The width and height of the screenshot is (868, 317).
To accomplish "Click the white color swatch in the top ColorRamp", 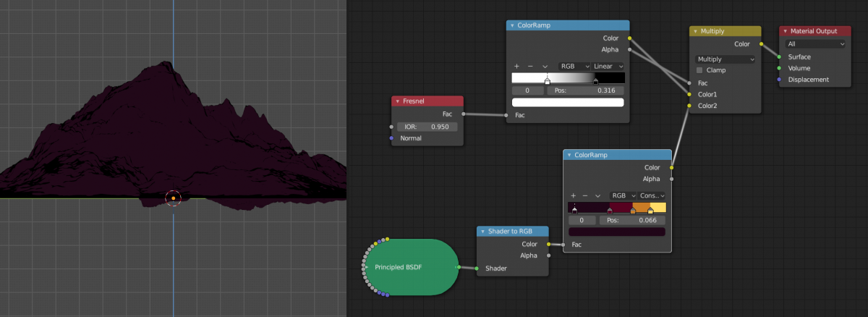I will [x=568, y=103].
